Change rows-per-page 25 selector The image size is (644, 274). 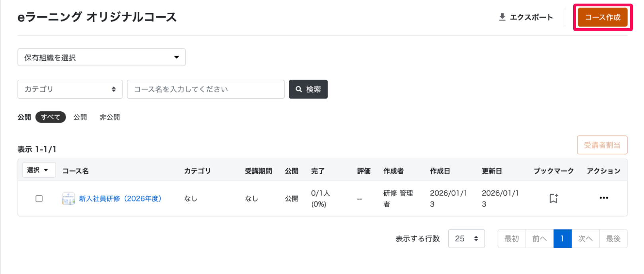[466, 239]
